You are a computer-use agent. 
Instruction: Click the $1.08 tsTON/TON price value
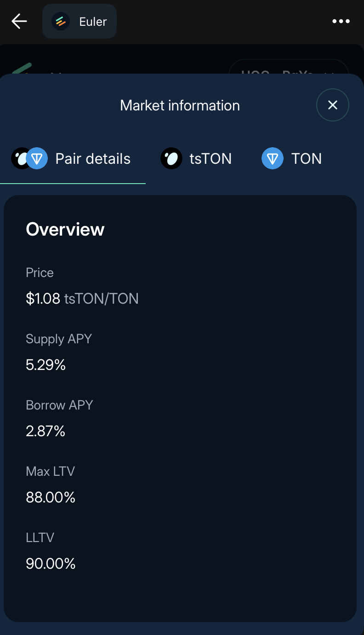[x=82, y=299]
